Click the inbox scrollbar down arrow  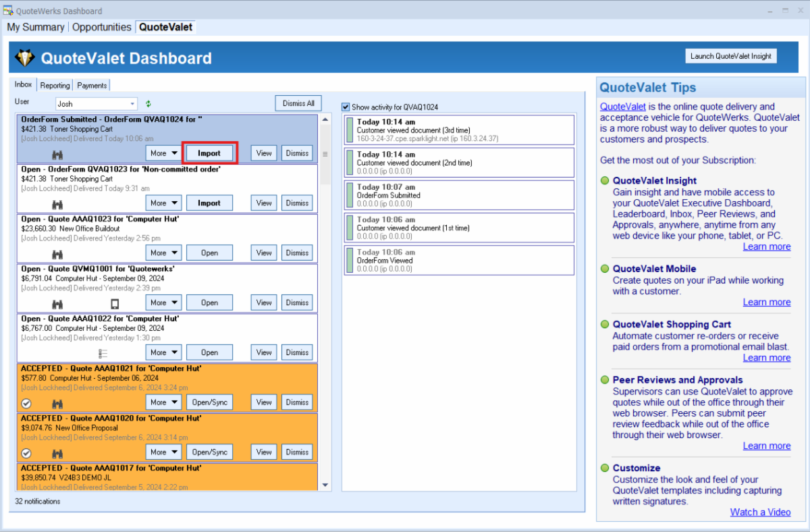(x=325, y=485)
